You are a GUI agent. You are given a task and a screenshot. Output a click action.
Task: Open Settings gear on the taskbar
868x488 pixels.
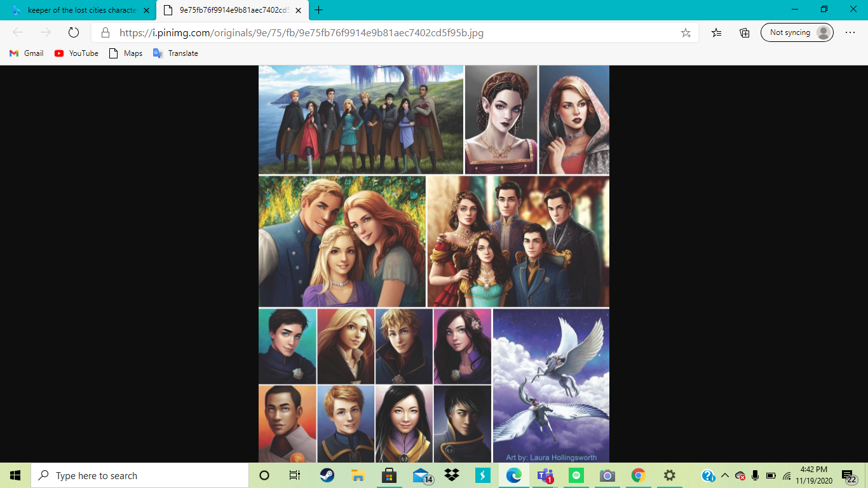(x=670, y=475)
